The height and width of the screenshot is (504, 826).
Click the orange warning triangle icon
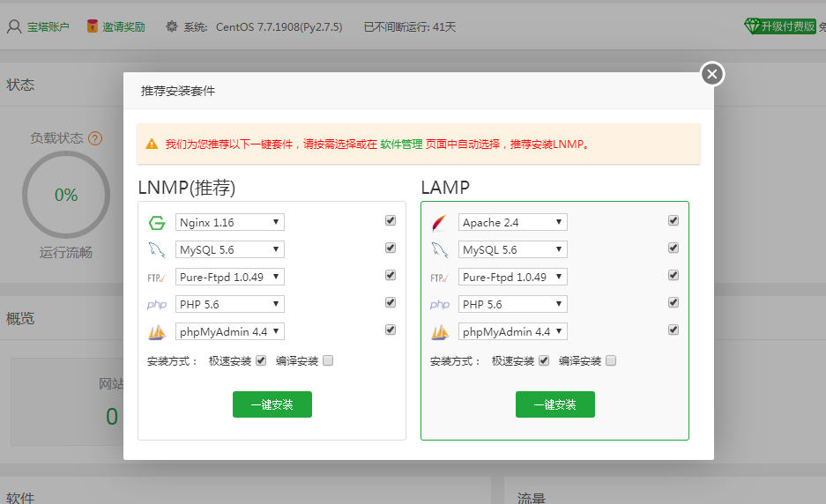click(x=152, y=144)
